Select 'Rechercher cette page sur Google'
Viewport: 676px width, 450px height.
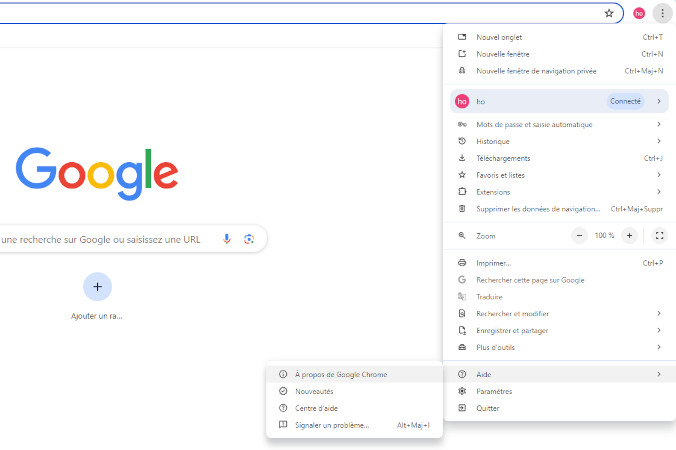coord(559,279)
